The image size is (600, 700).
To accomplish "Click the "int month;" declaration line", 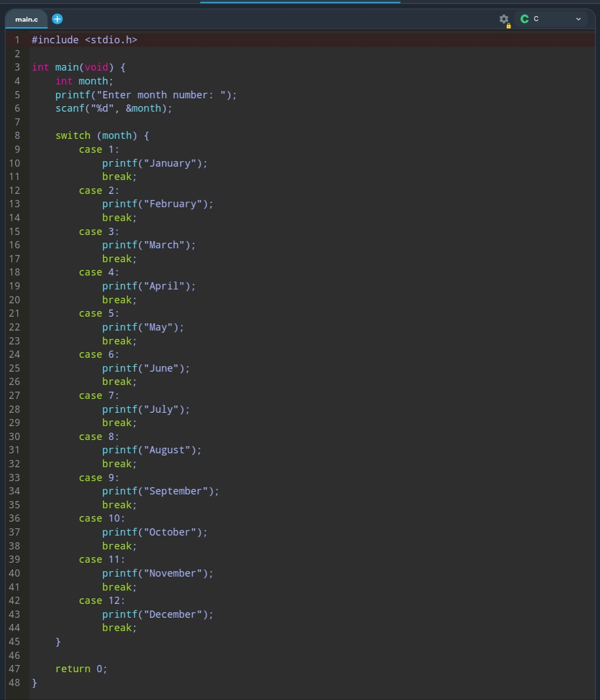I will point(84,81).
